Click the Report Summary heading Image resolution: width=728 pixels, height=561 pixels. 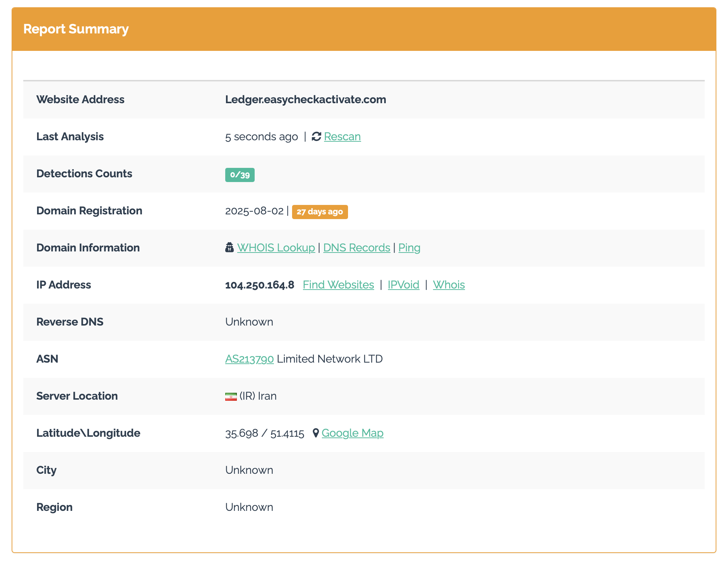(x=76, y=29)
